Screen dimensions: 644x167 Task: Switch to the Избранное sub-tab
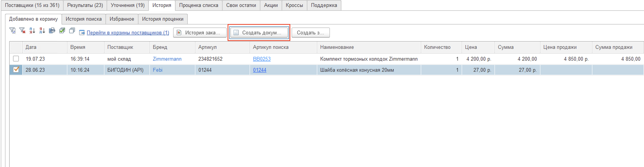point(122,19)
